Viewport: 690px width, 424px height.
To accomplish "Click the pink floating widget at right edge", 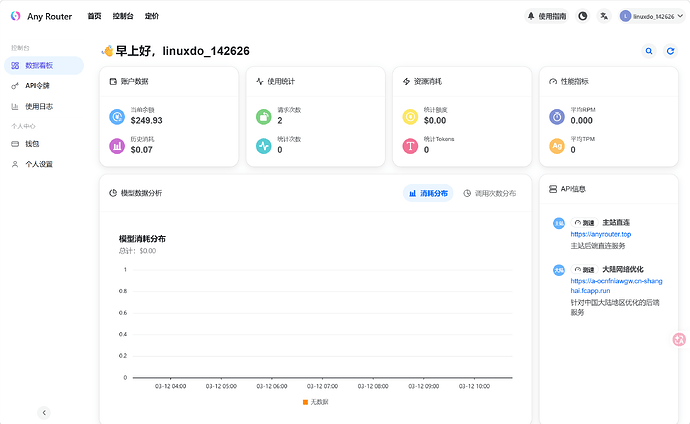I will click(x=679, y=339).
